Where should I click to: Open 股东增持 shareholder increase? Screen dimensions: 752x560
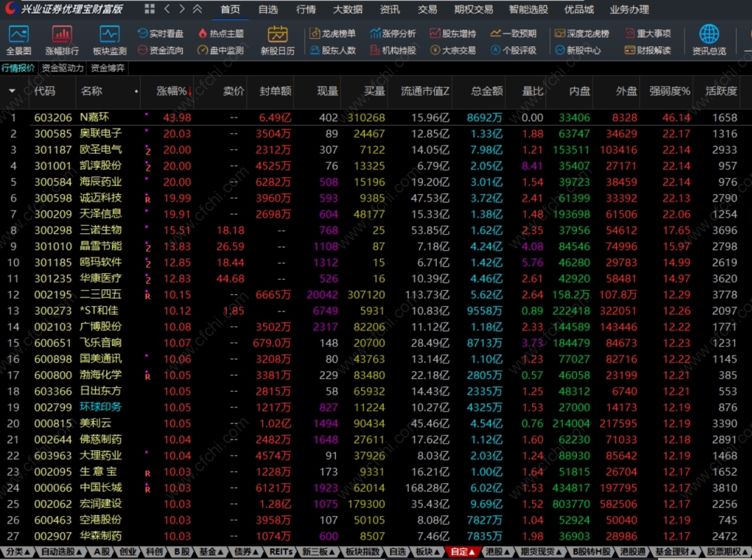tap(453, 34)
